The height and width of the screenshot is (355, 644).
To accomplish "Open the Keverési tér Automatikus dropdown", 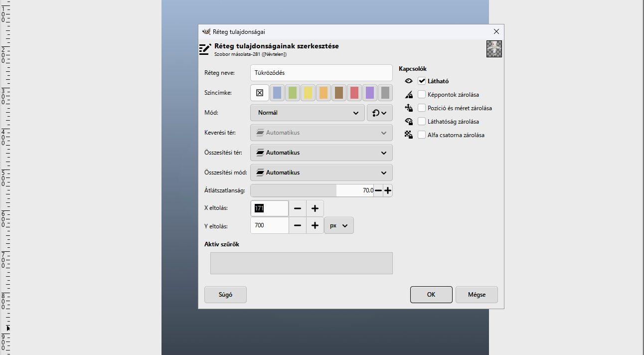I will pos(321,133).
